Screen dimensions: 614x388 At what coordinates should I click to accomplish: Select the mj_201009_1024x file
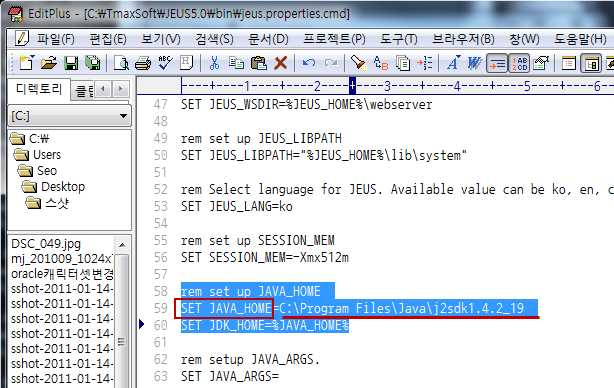click(62, 259)
